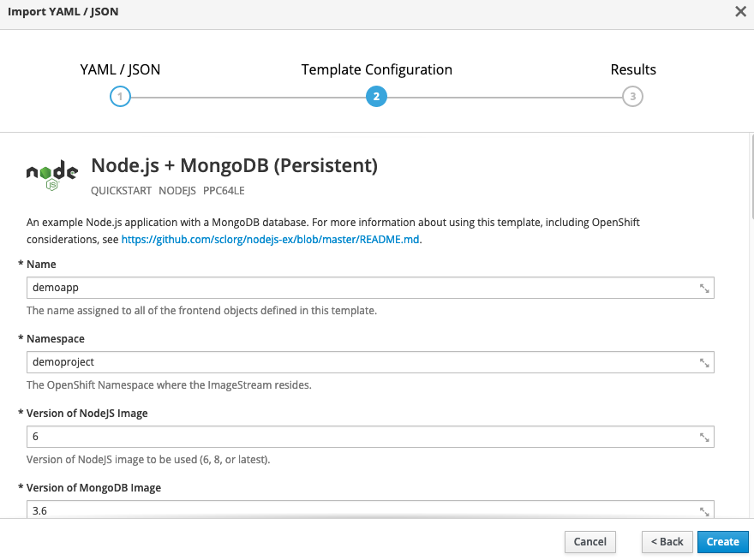Image resolution: width=754 pixels, height=560 pixels.
Task: Click step 3 circle for Results
Action: (x=633, y=97)
